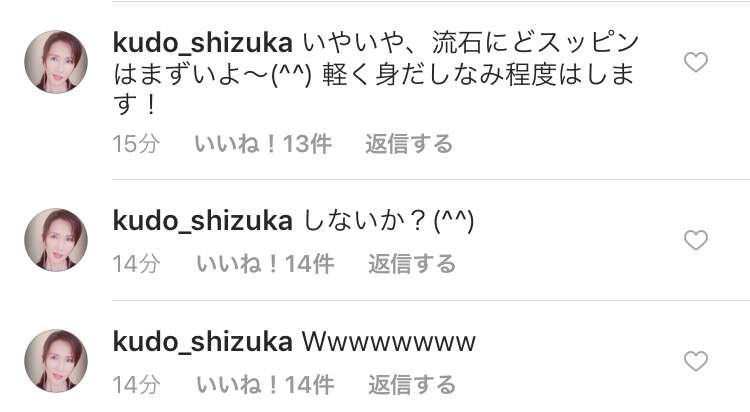Open profile picture next to the いやいや comment

pyautogui.click(x=56, y=62)
